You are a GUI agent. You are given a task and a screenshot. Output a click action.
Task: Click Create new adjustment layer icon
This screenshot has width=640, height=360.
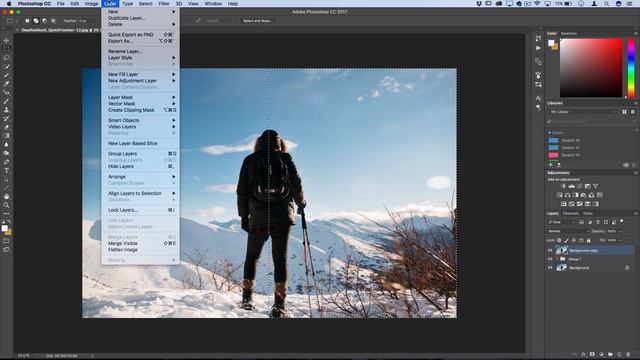pos(601,354)
